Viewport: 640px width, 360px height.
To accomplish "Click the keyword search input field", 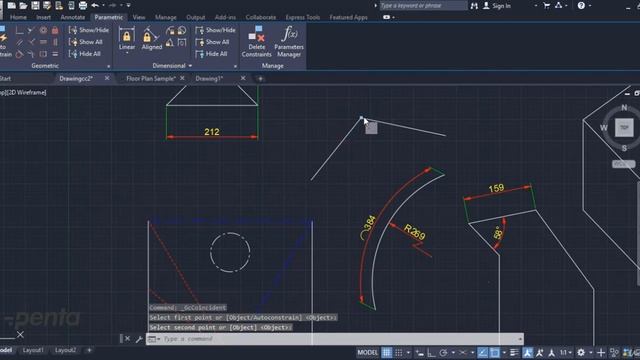I will [x=423, y=6].
